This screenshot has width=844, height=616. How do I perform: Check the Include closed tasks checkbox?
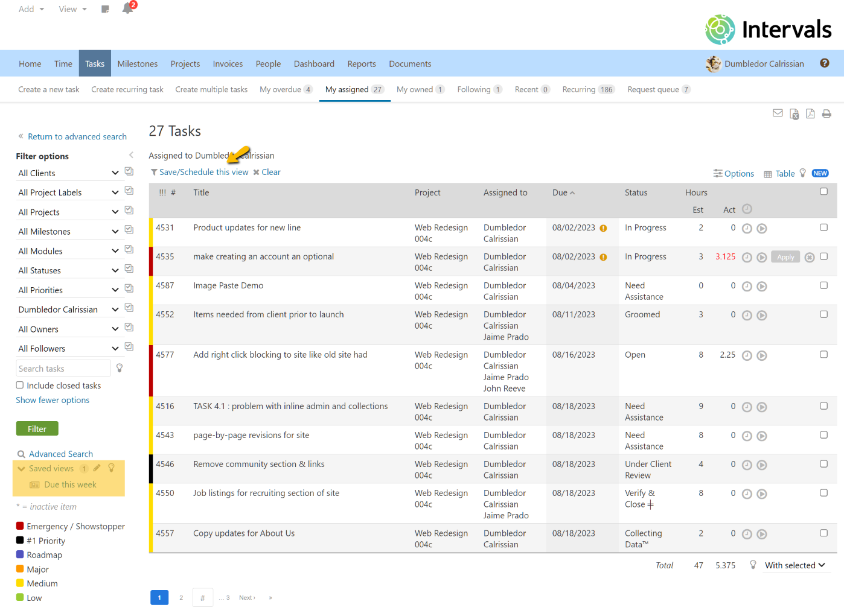[x=20, y=385]
